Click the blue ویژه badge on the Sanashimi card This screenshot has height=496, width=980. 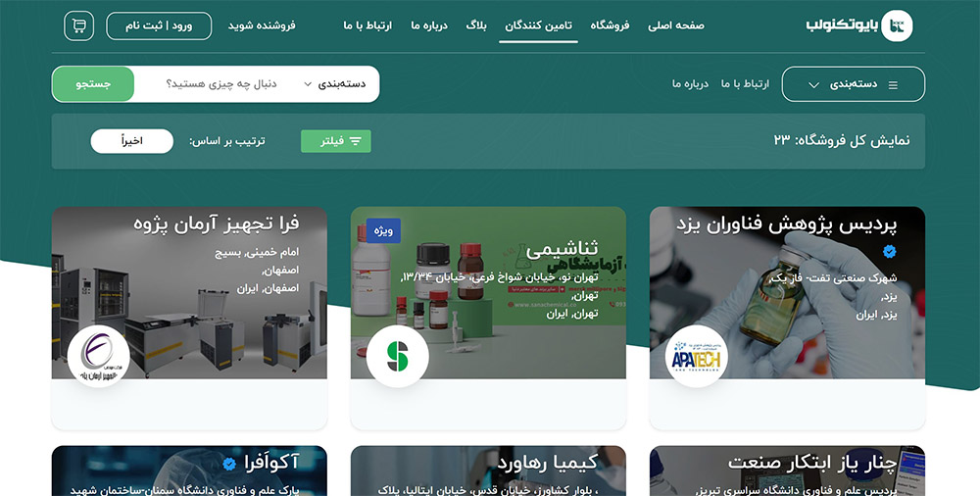383,230
